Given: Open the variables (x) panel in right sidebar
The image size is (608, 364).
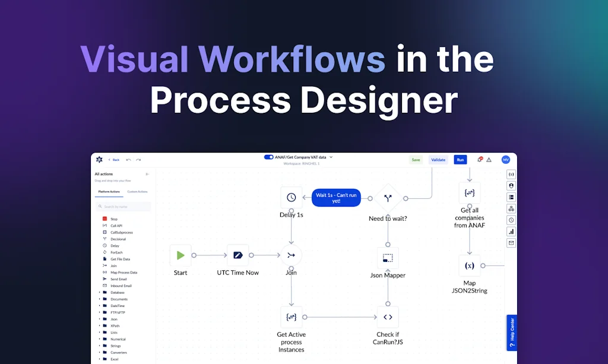Looking at the screenshot, I should [511, 175].
